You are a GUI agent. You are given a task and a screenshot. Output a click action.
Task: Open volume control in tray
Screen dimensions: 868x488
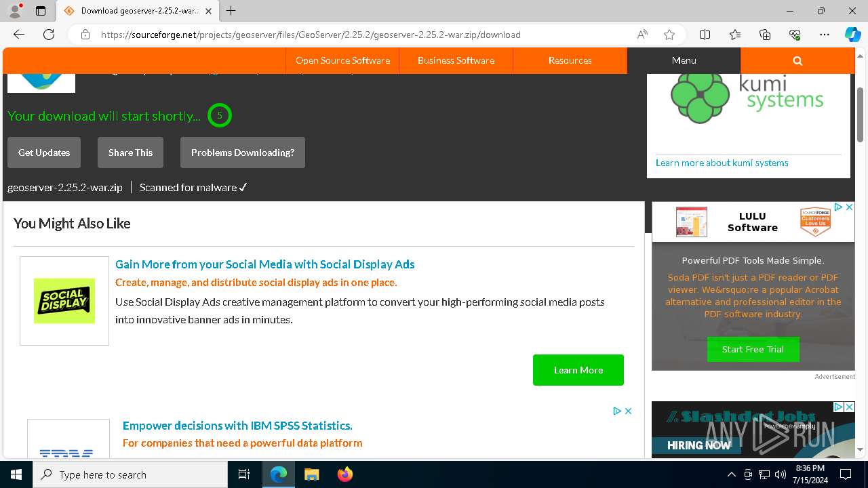(x=781, y=474)
